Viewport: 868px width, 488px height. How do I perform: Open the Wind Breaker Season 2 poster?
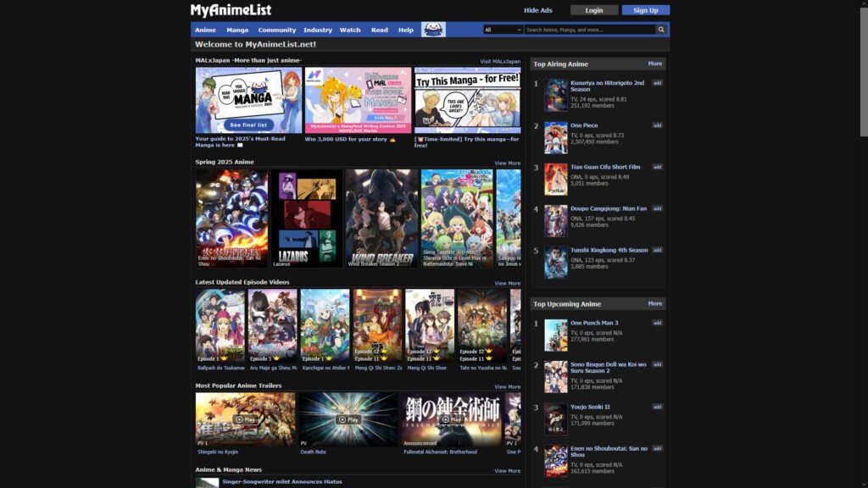point(382,219)
